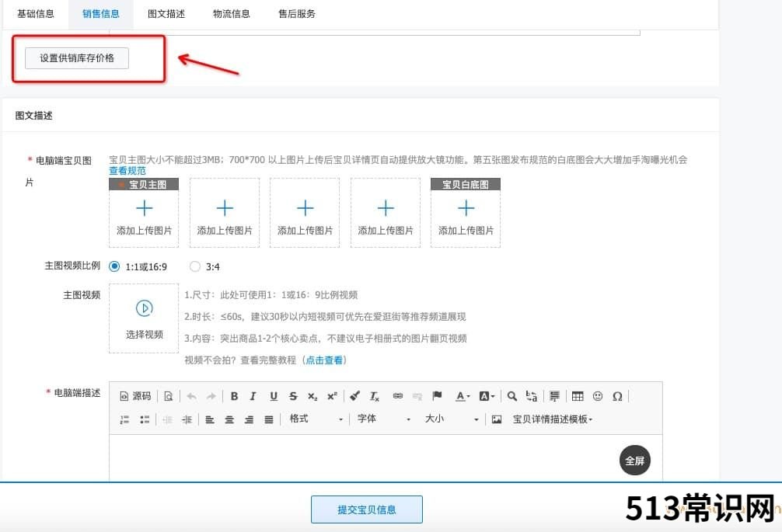Image resolution: width=782 pixels, height=532 pixels.
Task: Click the preview document icon
Action: [x=169, y=396]
